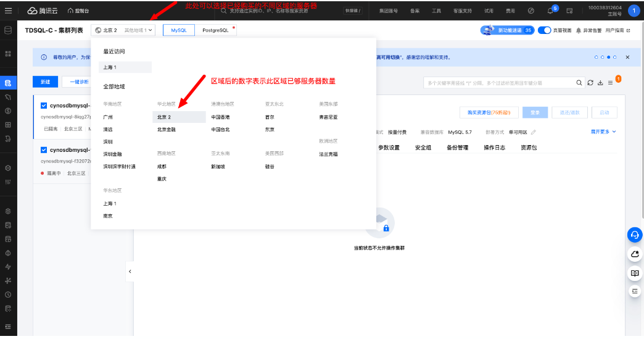Open the 试用 menu
644x339 pixels.
pyautogui.click(x=489, y=10)
